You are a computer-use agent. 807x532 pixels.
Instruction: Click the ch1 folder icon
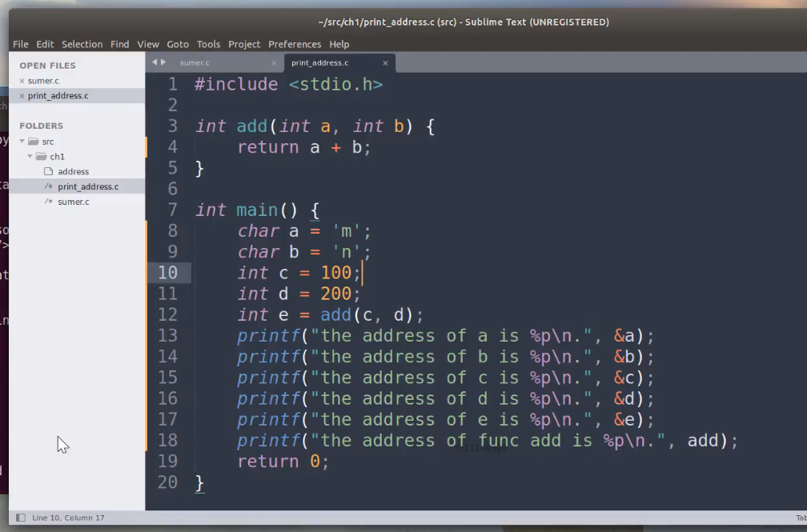coord(41,156)
